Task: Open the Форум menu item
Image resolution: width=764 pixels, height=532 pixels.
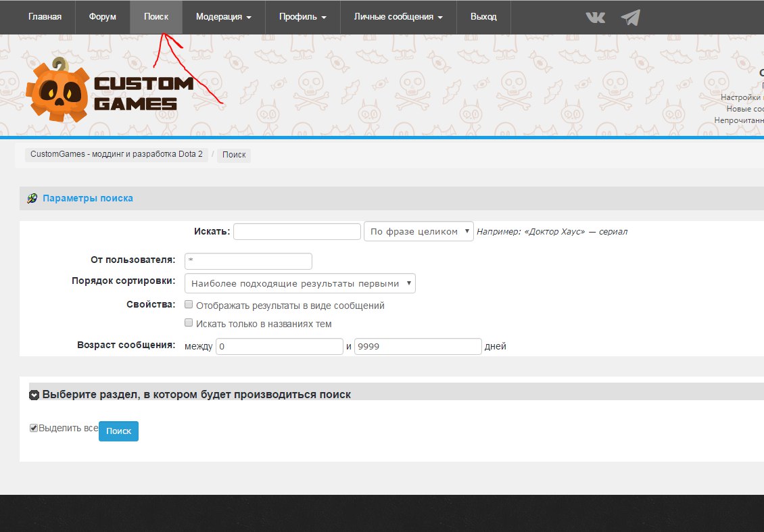Action: point(102,17)
